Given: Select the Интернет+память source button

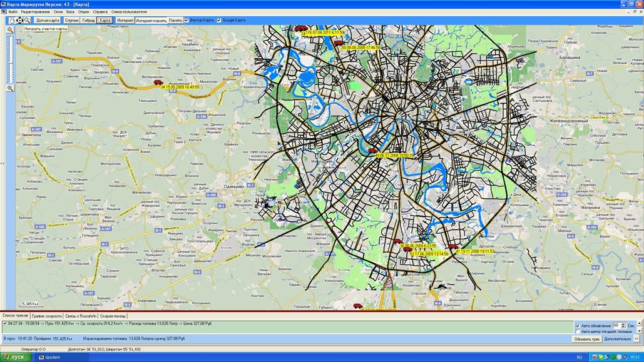Looking at the screenshot, I should (151, 20).
